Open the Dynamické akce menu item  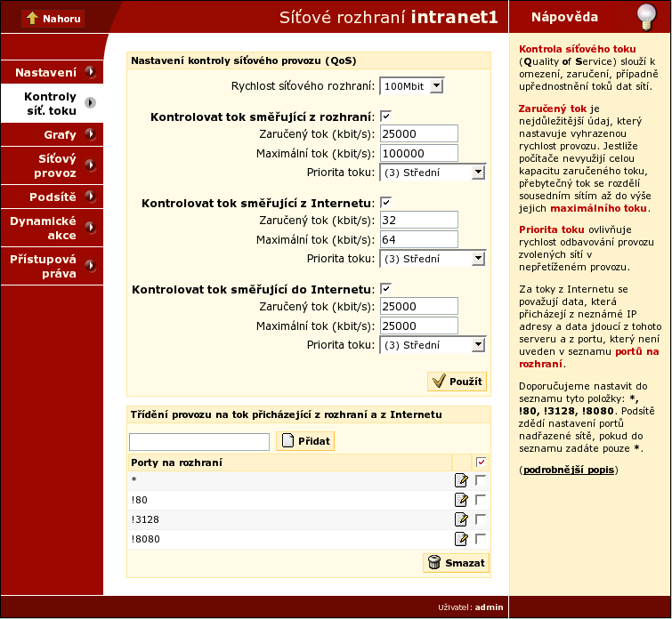click(52, 228)
